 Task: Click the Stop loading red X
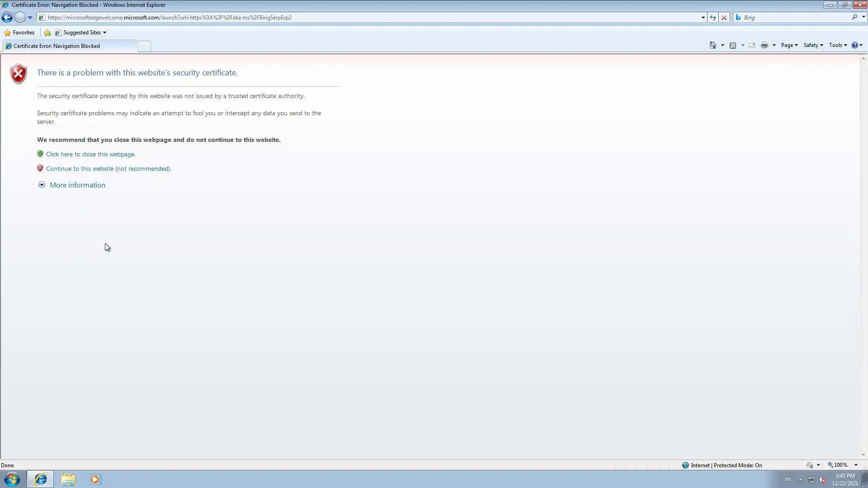[724, 18]
